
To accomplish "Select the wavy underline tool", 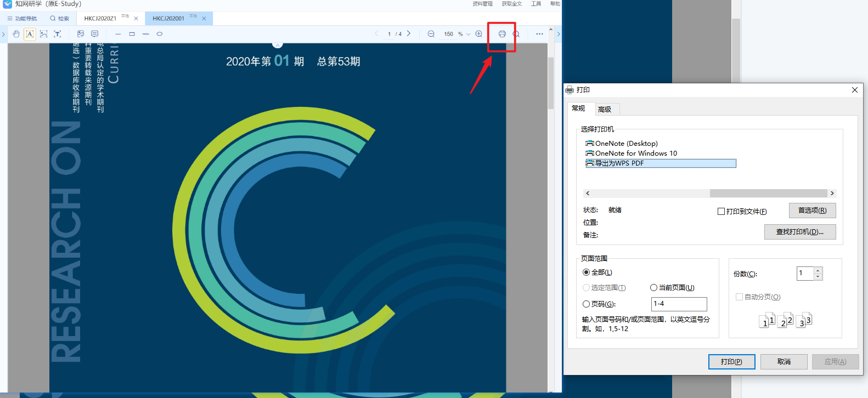I will point(145,34).
